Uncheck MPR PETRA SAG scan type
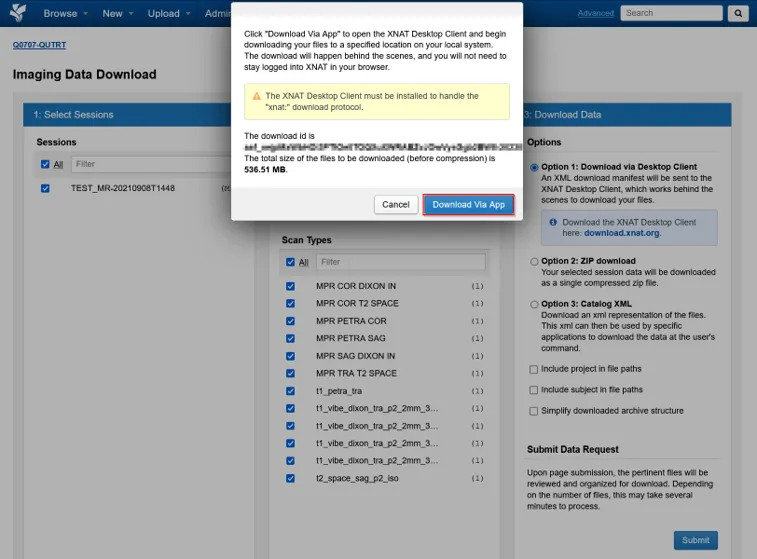 tap(290, 338)
